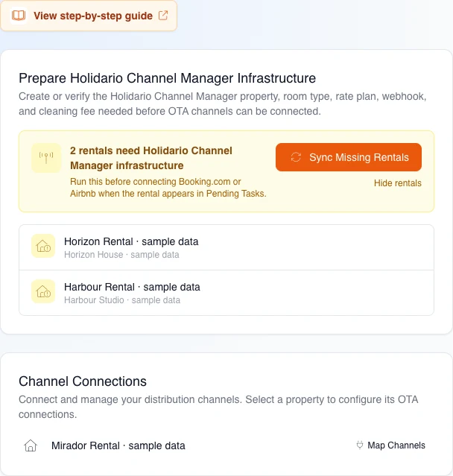Select the Harbour Rental · sample data row
The width and height of the screenshot is (453, 476).
(x=226, y=293)
